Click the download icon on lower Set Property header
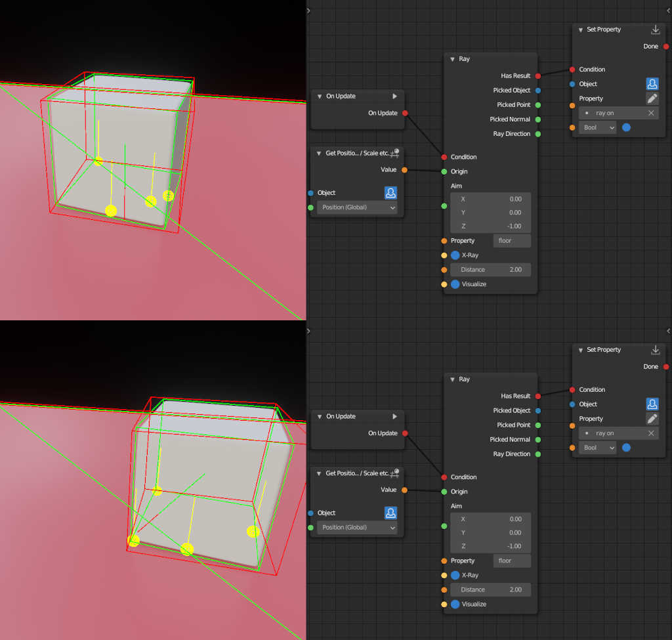Image resolution: width=672 pixels, height=640 pixels. coord(655,349)
